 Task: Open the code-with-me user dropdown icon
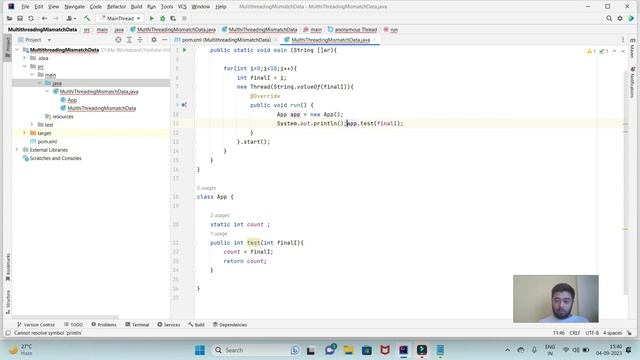pos(71,18)
